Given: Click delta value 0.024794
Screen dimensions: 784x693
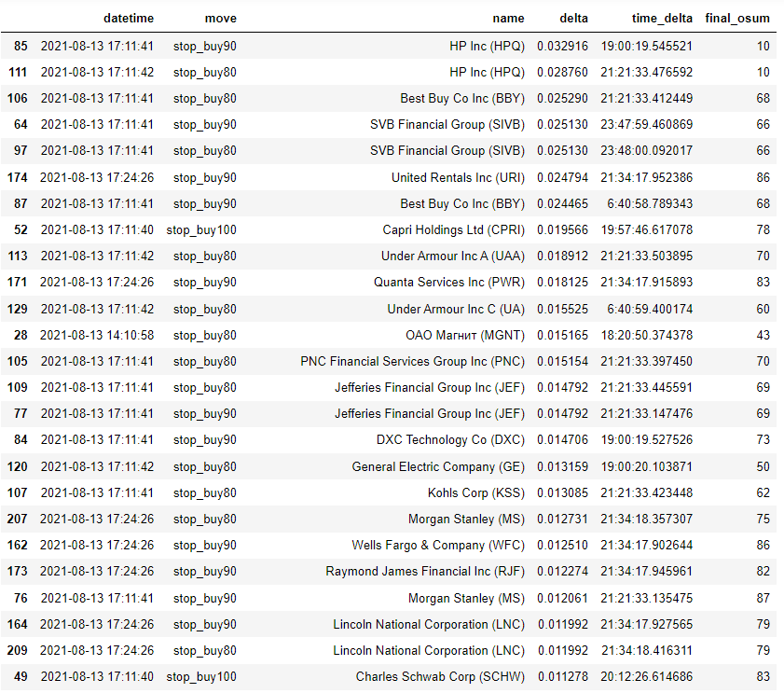Looking at the screenshot, I should [562, 177].
